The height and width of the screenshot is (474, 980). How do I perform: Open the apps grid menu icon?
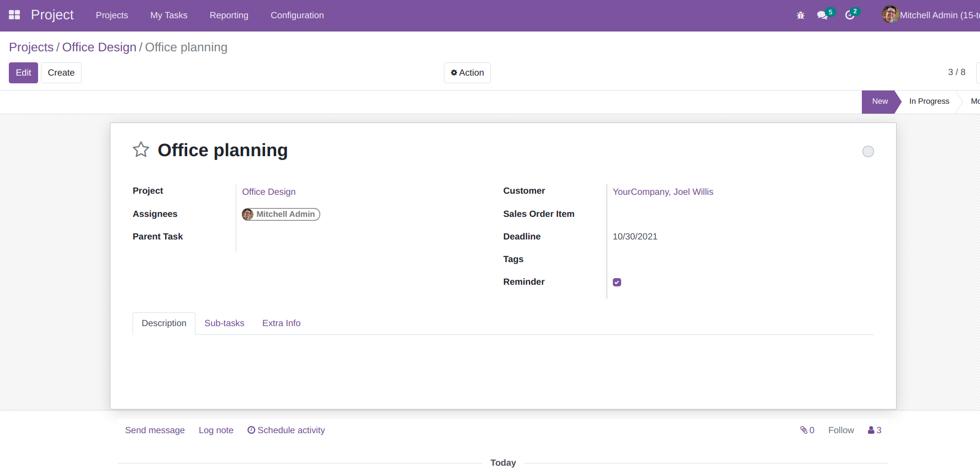(x=14, y=15)
